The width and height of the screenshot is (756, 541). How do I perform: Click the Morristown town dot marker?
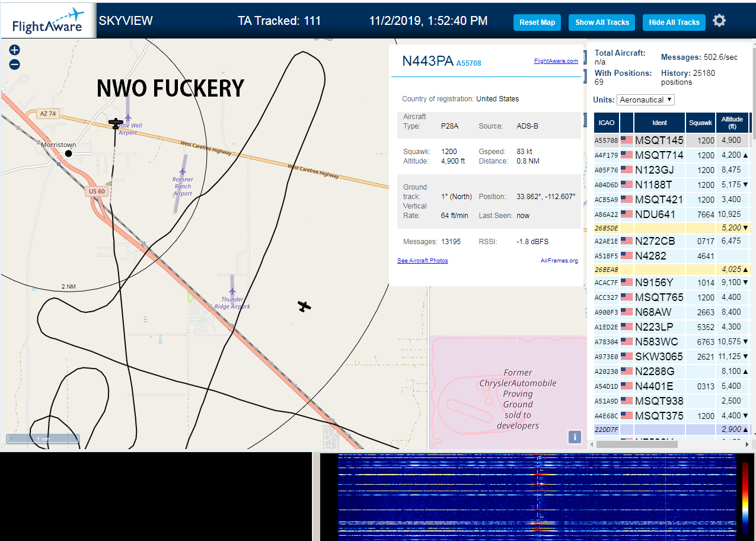pyautogui.click(x=68, y=153)
